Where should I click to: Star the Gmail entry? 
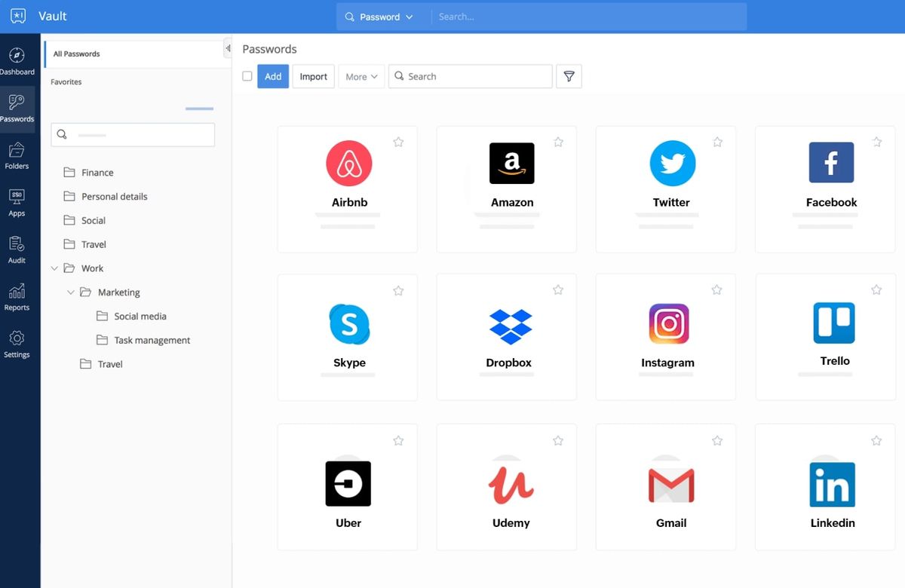[716, 440]
